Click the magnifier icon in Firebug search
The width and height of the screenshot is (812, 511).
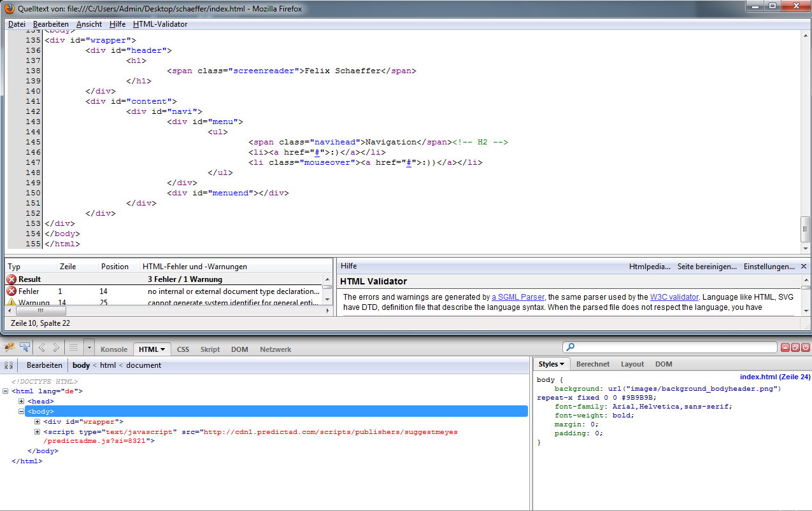coord(571,347)
